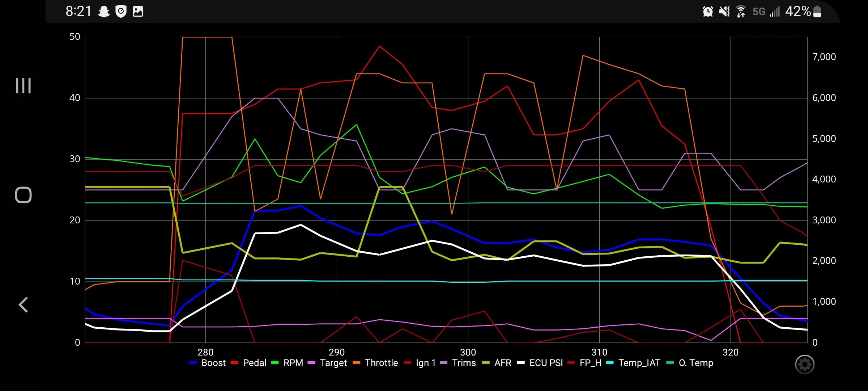868x391 pixels.
Task: Tap the Android home button icon
Action: [x=24, y=195]
